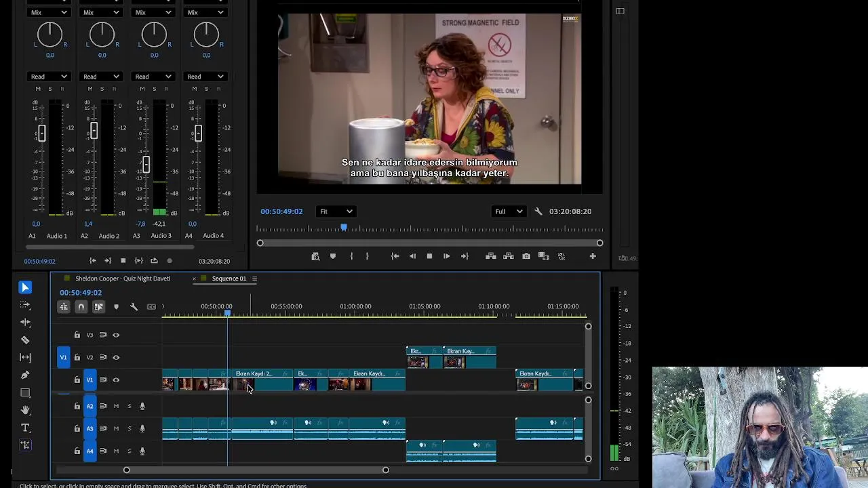The width and height of the screenshot is (868, 488).
Task: Open Audio 1 Read automation dropdown
Action: (x=49, y=77)
